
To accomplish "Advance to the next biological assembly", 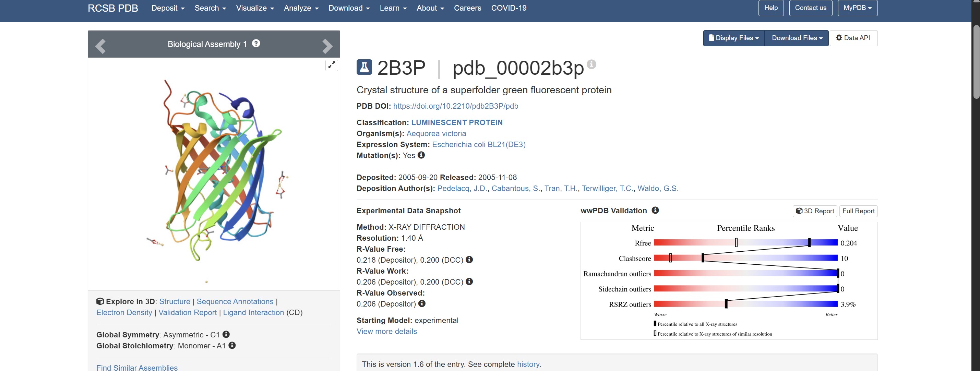I will [x=326, y=46].
